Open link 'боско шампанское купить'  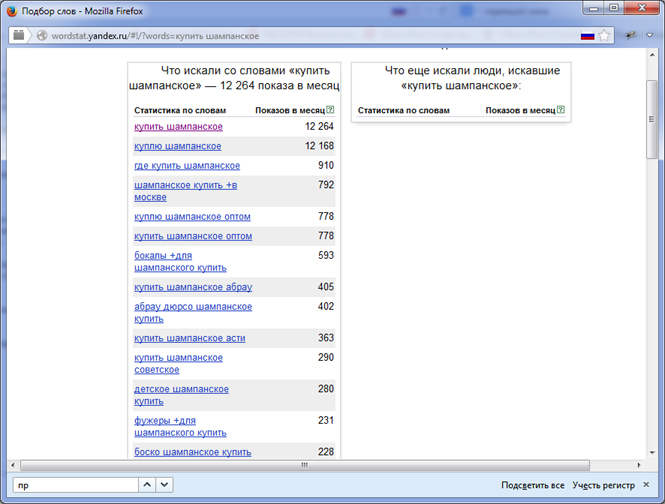pos(193,452)
